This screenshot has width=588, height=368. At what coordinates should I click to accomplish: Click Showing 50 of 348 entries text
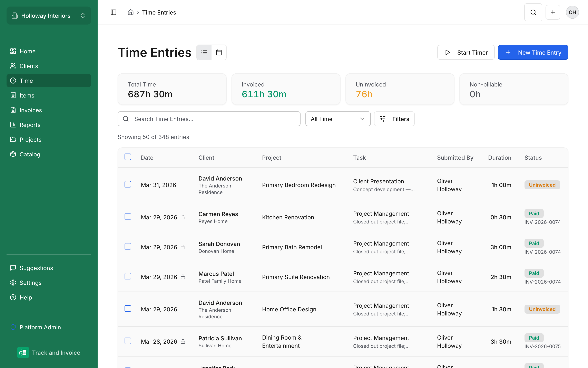click(x=153, y=137)
